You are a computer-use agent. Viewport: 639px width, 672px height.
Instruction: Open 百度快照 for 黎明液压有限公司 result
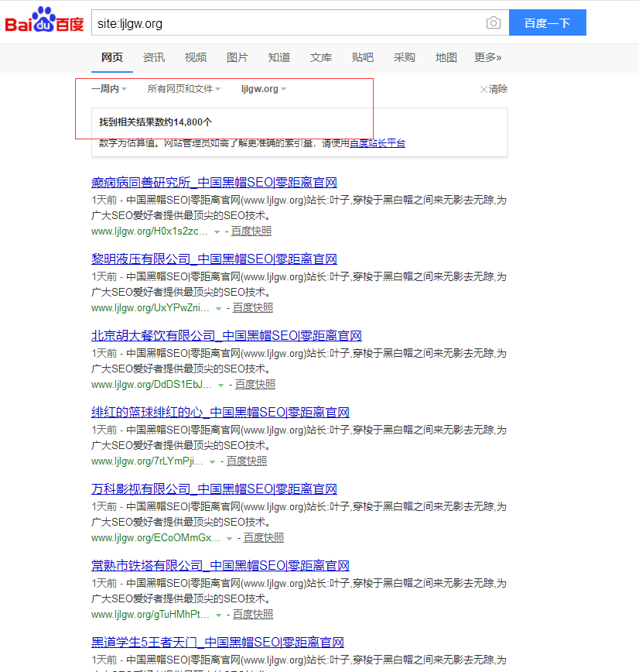click(x=253, y=308)
